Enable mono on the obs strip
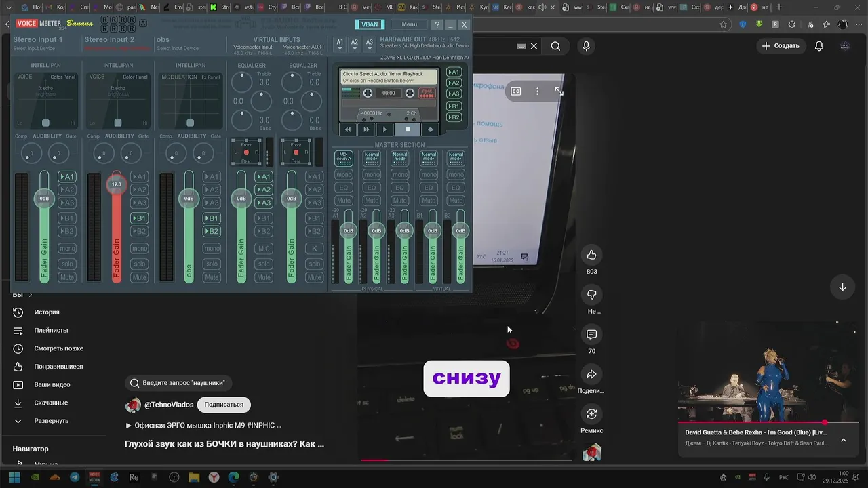This screenshot has height=488, width=868. tap(212, 249)
